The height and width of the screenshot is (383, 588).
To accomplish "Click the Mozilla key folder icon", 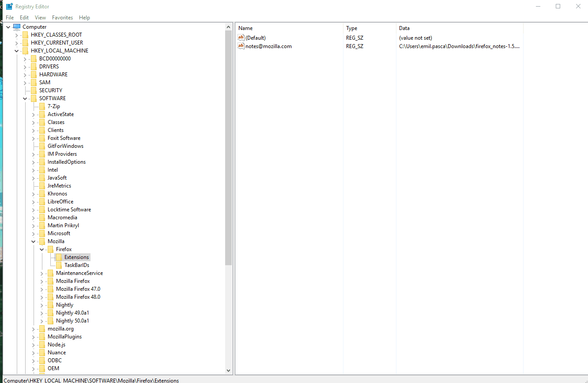I will coord(42,241).
